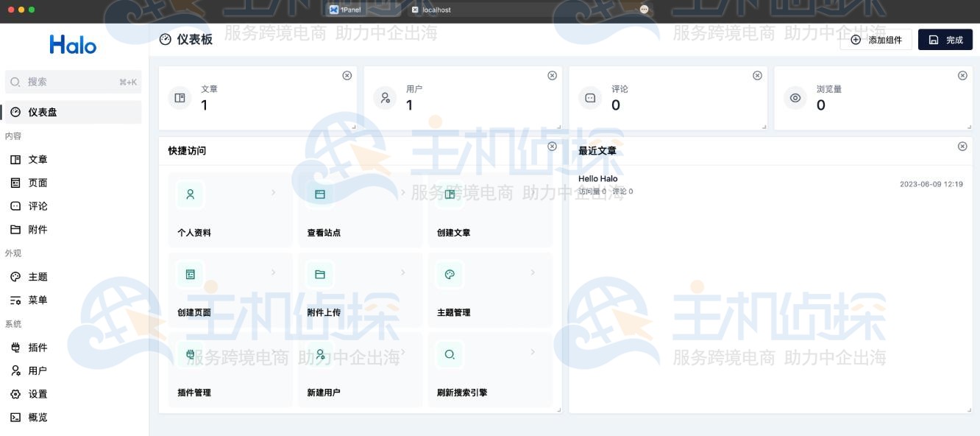Remove the 浏览量 widget via its close icon
980x436 pixels.
pyautogui.click(x=962, y=74)
